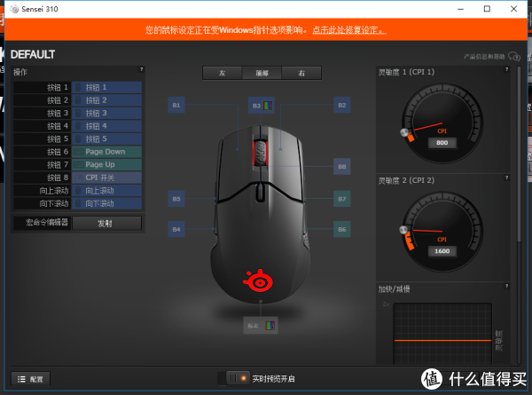Click the 产品信息和帮助 text
This screenshot has width=532, height=395.
[484, 57]
